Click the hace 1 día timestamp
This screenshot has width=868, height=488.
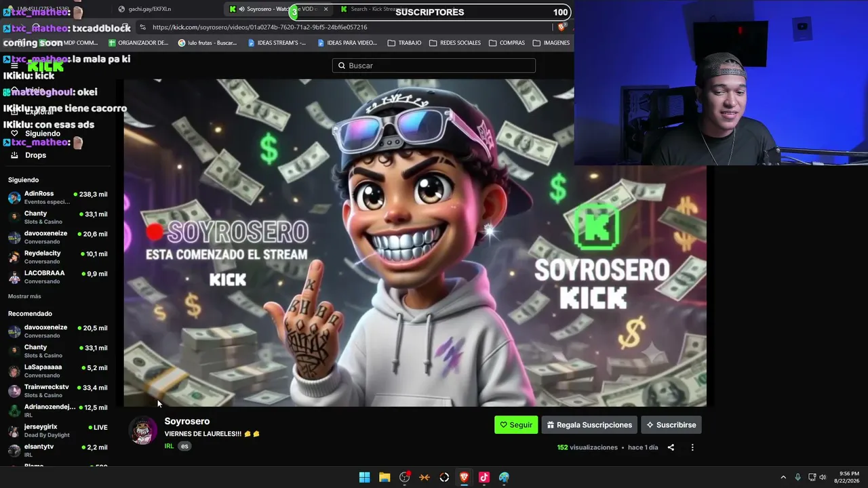pyautogui.click(x=643, y=447)
